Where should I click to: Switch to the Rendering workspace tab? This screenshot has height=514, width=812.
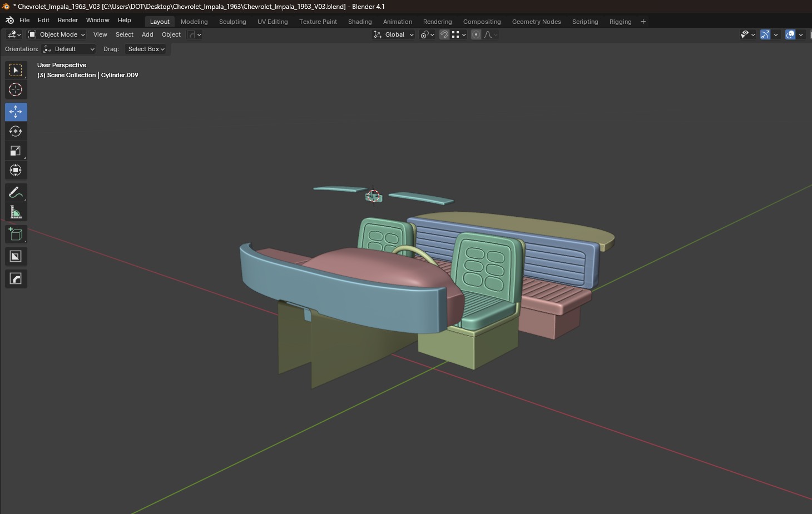(437, 22)
